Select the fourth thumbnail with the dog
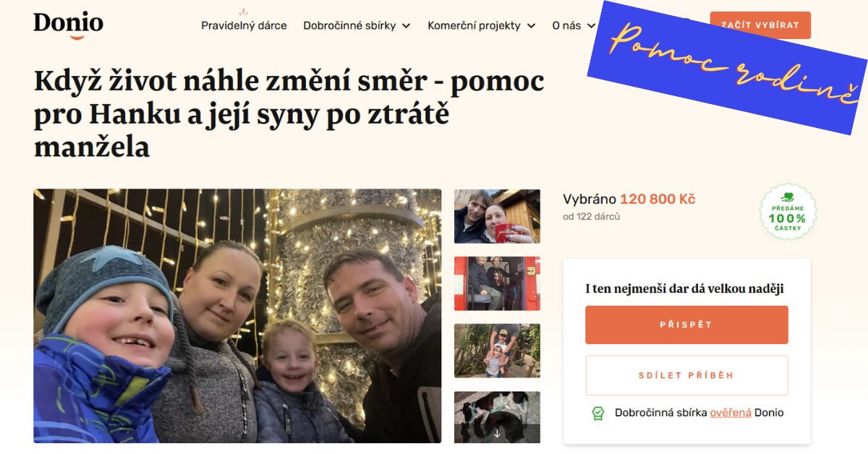The height and width of the screenshot is (454, 868). point(497,417)
